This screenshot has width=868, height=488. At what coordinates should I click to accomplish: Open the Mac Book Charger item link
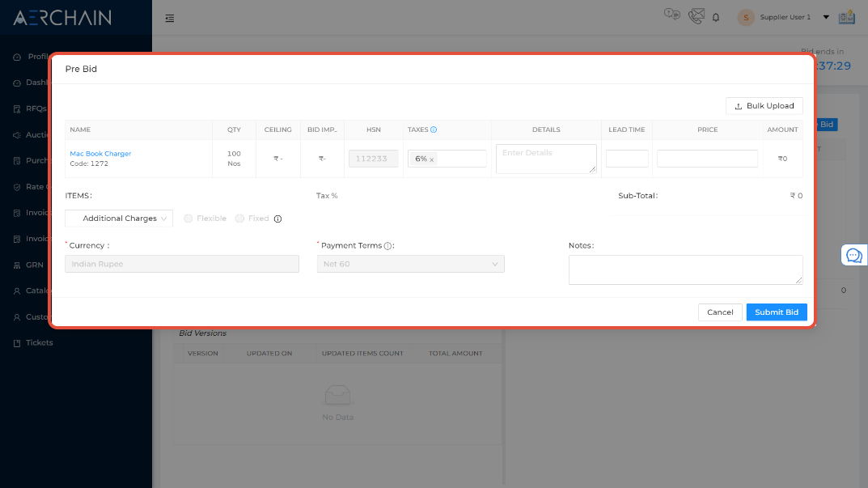pyautogui.click(x=100, y=153)
